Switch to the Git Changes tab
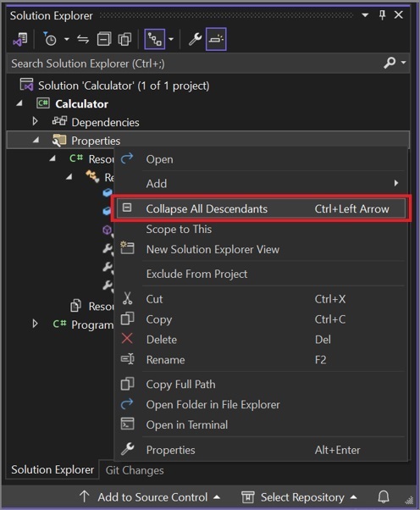This screenshot has height=510, width=420. (135, 470)
